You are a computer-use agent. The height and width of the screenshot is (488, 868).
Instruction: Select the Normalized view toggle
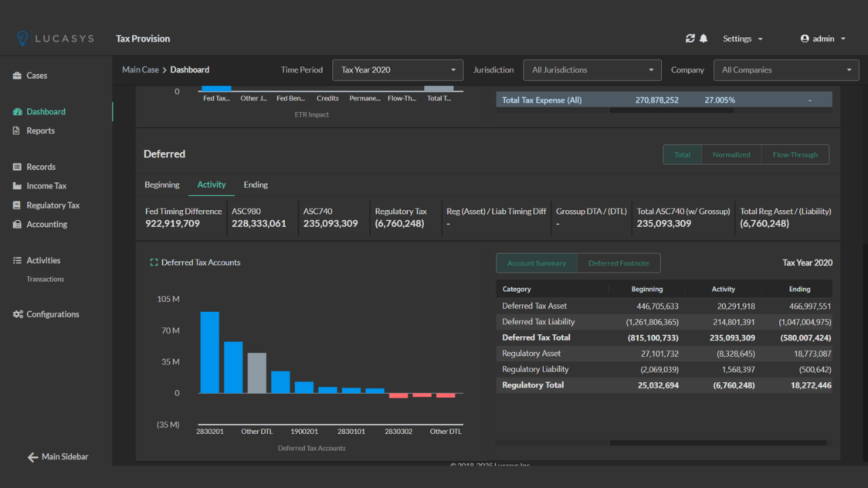[731, 155]
